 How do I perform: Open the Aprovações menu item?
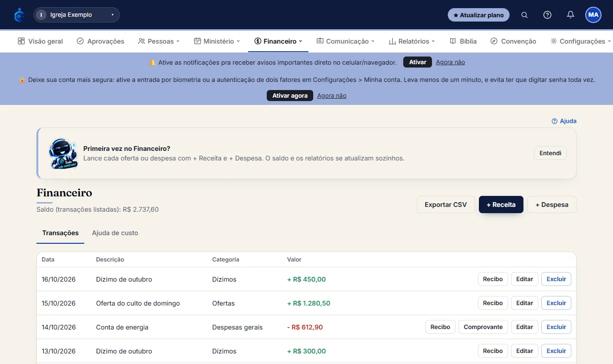[101, 41]
